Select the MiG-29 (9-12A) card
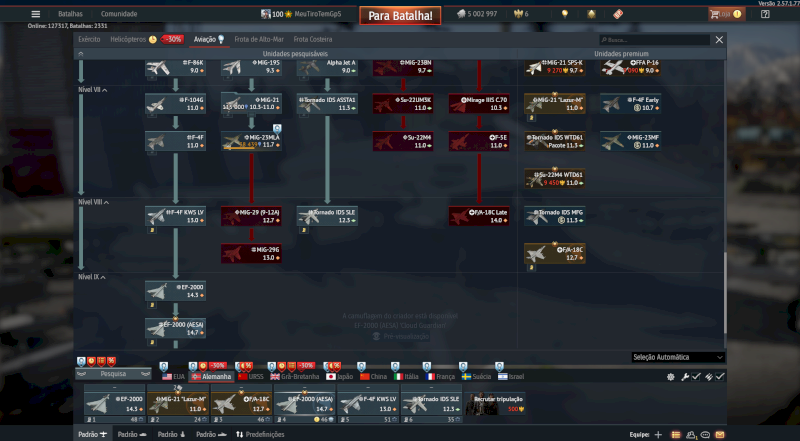The width and height of the screenshot is (800, 441). pyautogui.click(x=252, y=216)
